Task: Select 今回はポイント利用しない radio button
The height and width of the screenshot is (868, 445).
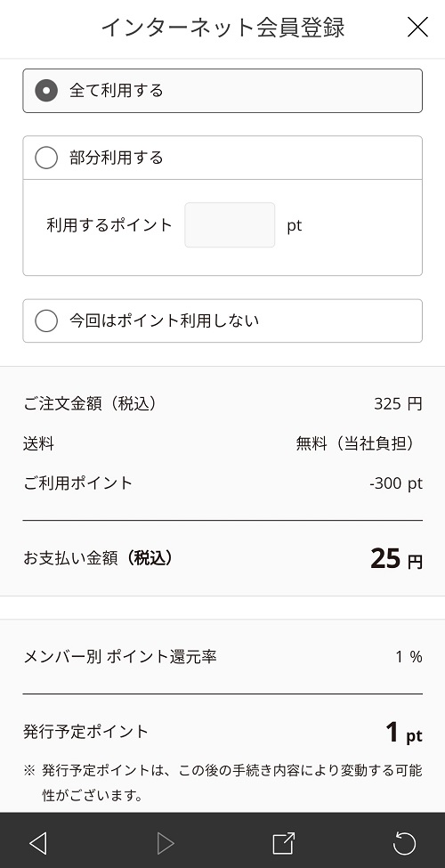Action: [x=46, y=320]
